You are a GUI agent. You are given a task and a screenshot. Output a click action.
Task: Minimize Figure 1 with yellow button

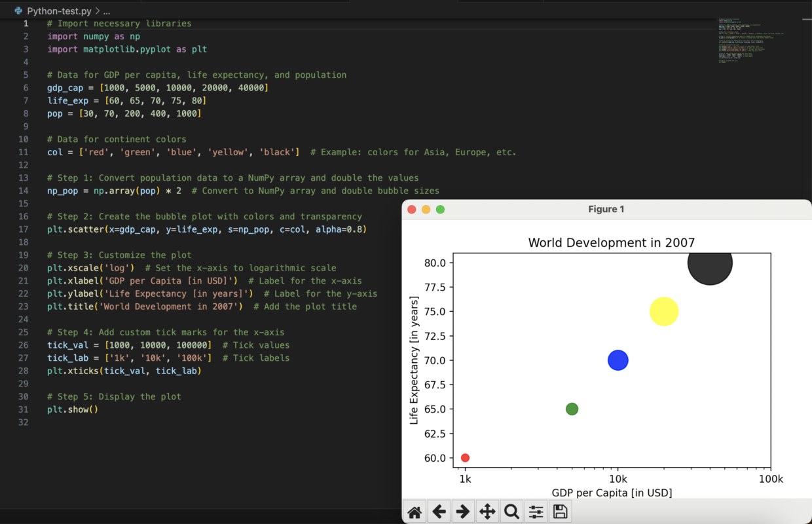[426, 209]
